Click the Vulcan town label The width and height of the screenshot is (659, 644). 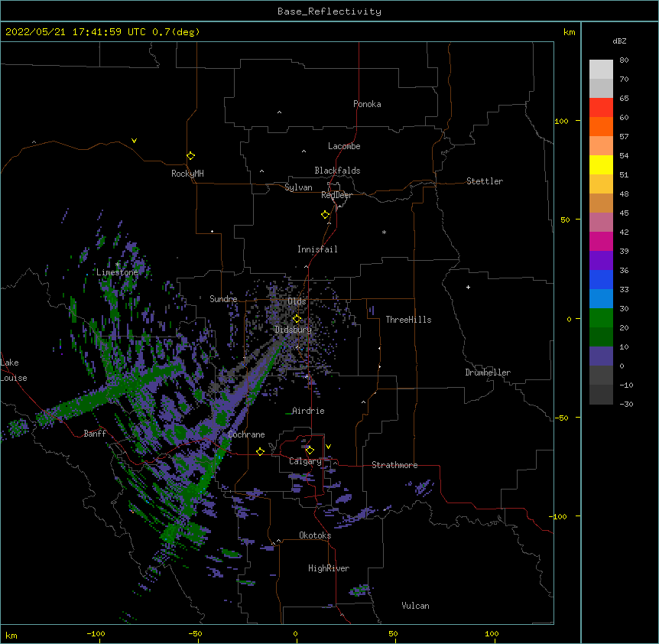tap(415, 606)
